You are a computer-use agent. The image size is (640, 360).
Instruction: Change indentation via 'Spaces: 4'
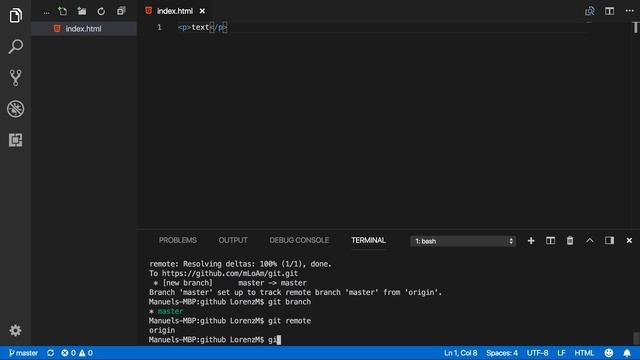pos(502,353)
